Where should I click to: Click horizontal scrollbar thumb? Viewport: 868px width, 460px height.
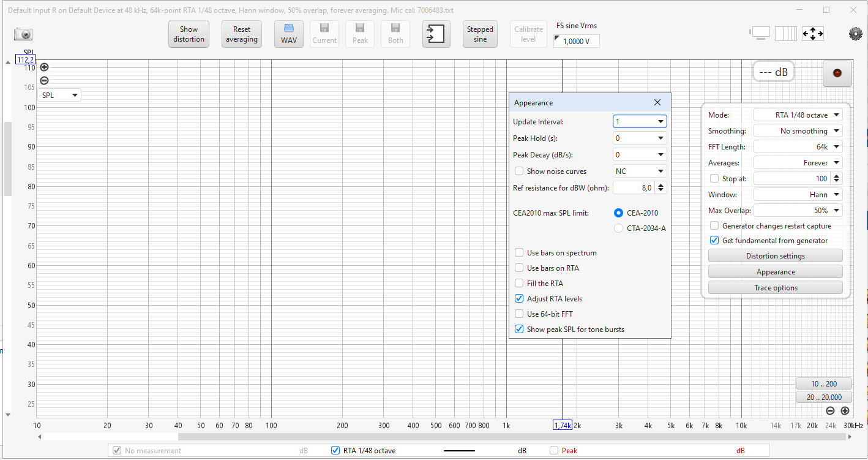[512, 437]
